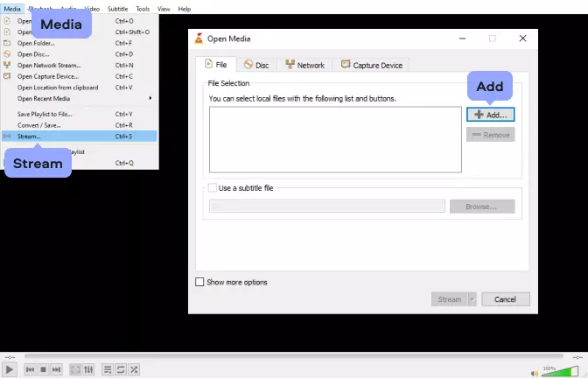Choose Save Playlist to File...
The image size is (588, 379).
coord(80,114)
